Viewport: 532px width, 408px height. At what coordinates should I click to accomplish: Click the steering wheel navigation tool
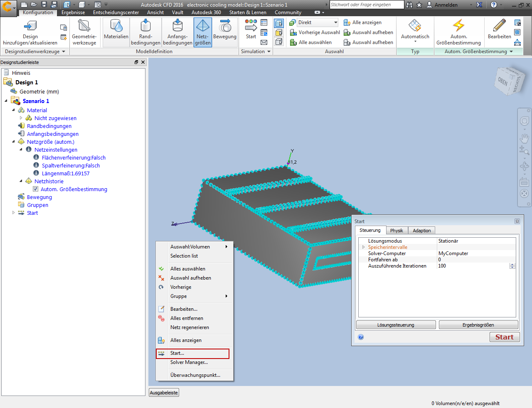(525, 121)
